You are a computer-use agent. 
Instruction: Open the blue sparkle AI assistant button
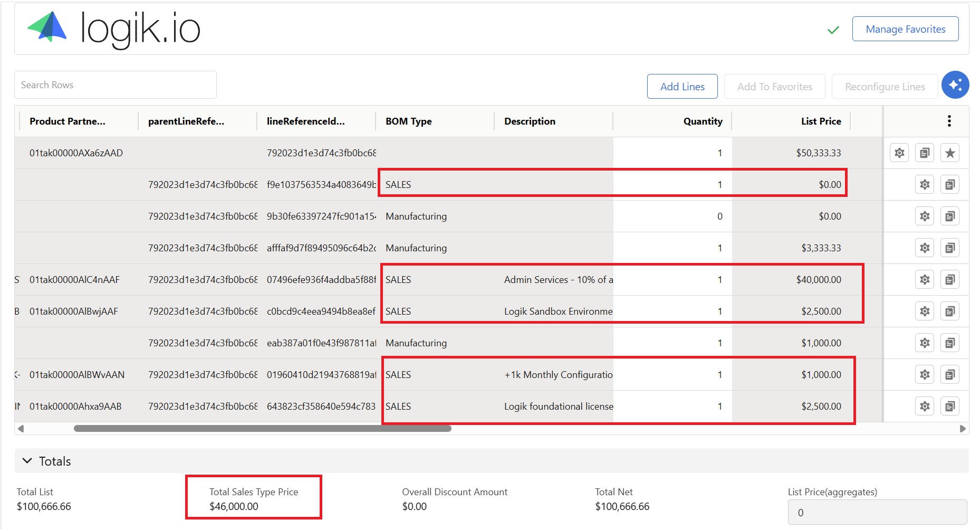tap(955, 85)
